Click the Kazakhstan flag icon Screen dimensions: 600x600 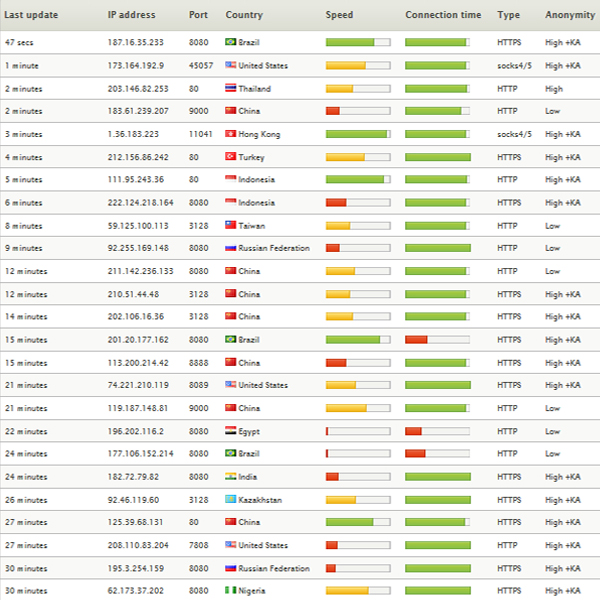231,500
